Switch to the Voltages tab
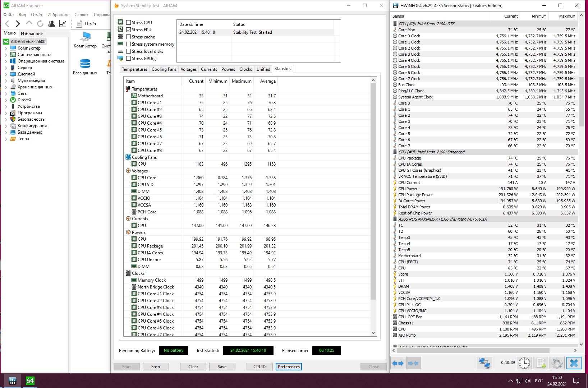Image resolution: width=588 pixels, height=388 pixels. 189,69
